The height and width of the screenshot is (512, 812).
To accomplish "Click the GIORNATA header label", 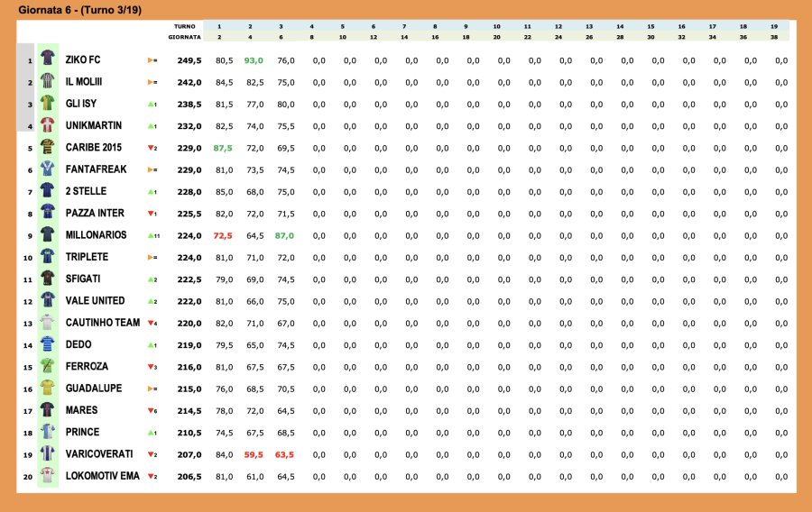I will pyautogui.click(x=184, y=37).
